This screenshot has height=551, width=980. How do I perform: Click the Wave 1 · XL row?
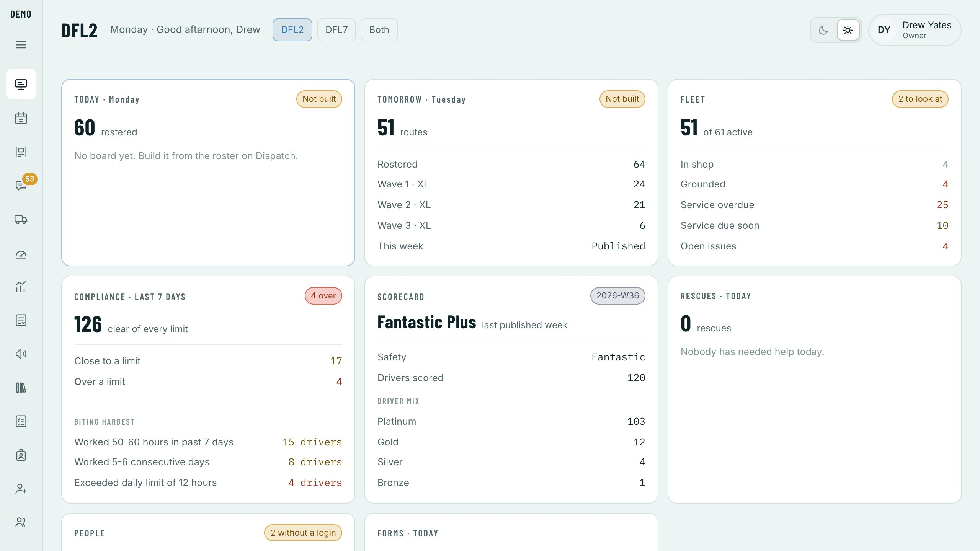(x=511, y=184)
